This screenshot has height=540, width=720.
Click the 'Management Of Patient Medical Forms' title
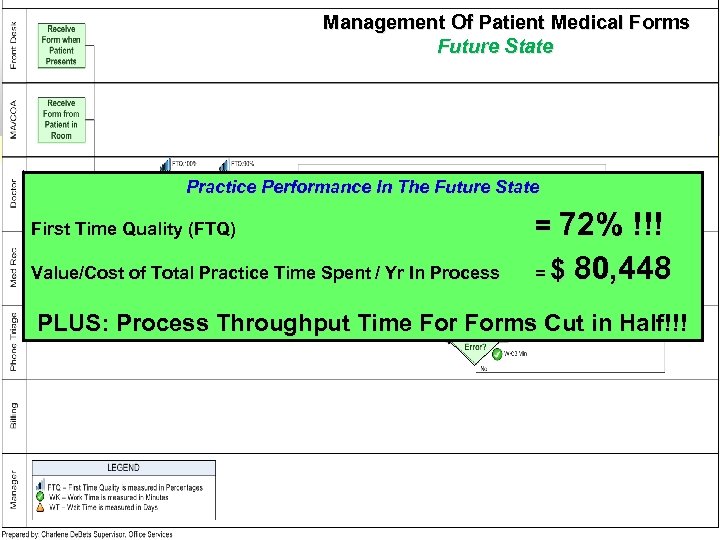point(506,22)
